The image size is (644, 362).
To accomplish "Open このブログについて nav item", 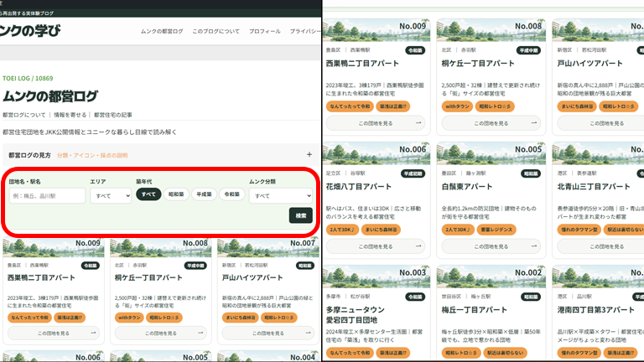I will 216,31.
